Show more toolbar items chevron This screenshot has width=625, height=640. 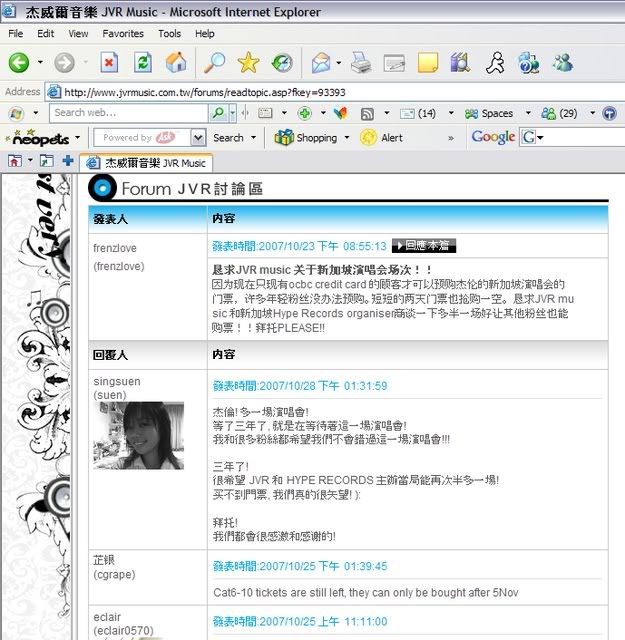click(x=451, y=138)
